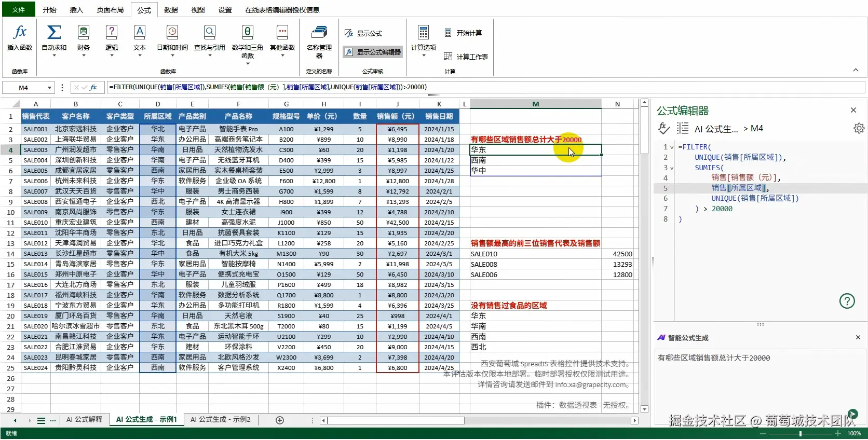This screenshot has width=868, height=440.
Task: Open the 逻辑 logical functions icon
Action: coord(112,33)
